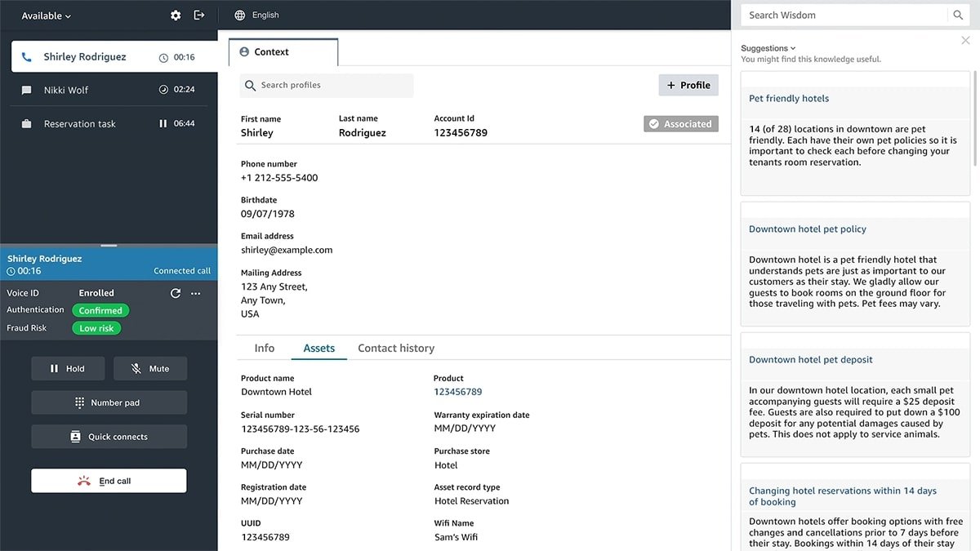
Task: Click the End call button
Action: [109, 481]
